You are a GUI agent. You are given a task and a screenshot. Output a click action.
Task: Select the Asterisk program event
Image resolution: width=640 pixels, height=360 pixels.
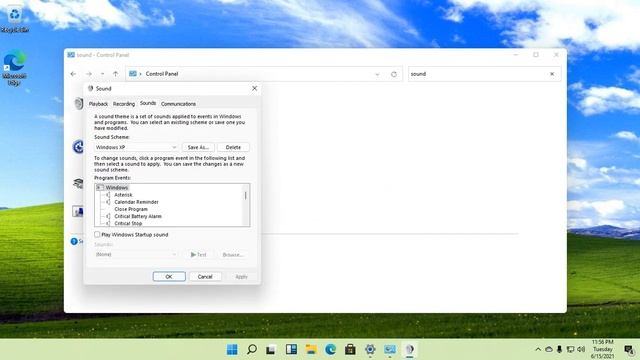click(123, 195)
